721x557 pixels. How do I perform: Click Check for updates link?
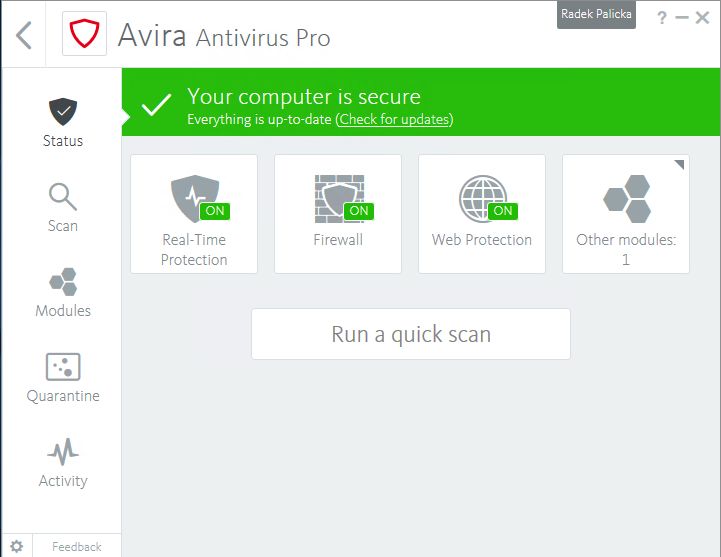point(395,120)
